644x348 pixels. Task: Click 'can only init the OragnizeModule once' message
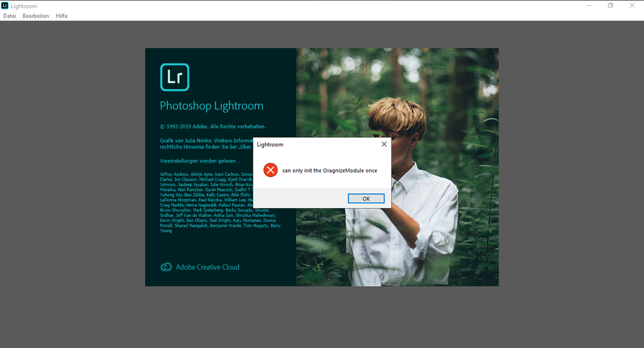click(x=330, y=170)
